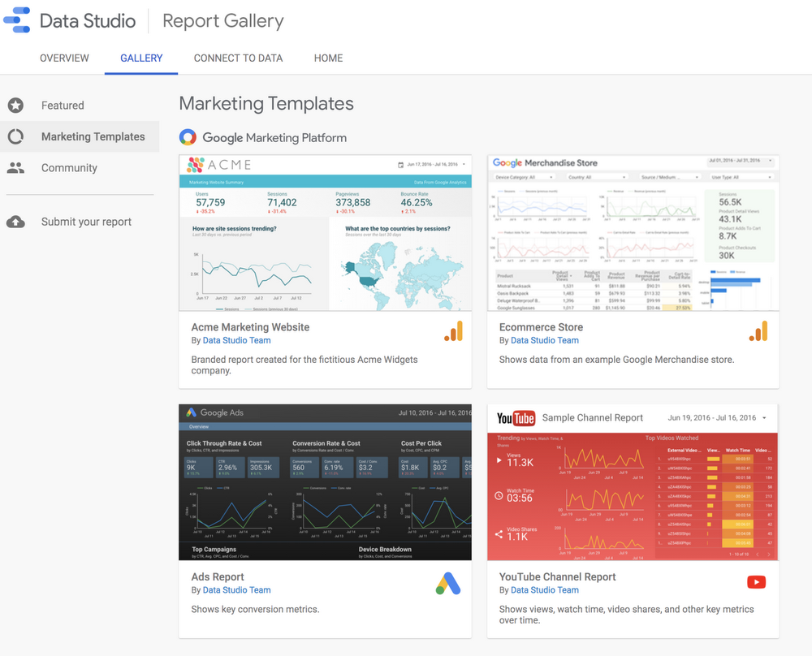The image size is (812, 656).
Task: Expand the Jun 19 - Jul 16, 2016 date dropdown in YouTube preview
Action: click(717, 418)
